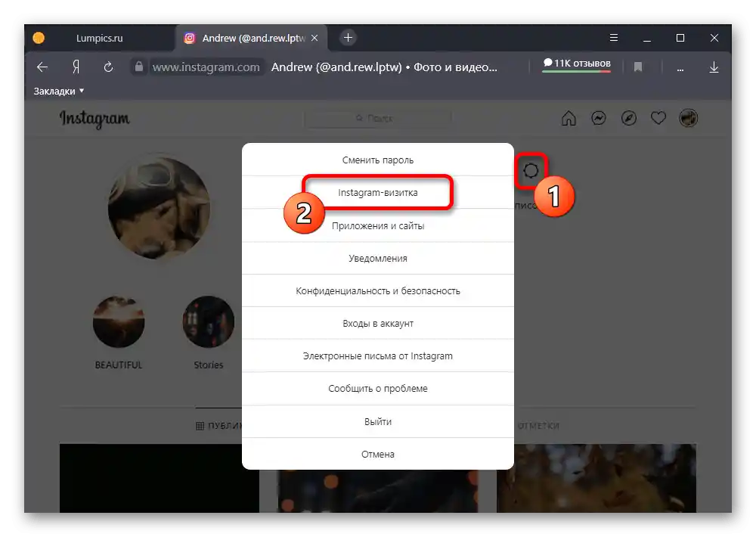Open downloads via the download arrow icon
The height and width of the screenshot is (537, 756).
click(714, 67)
